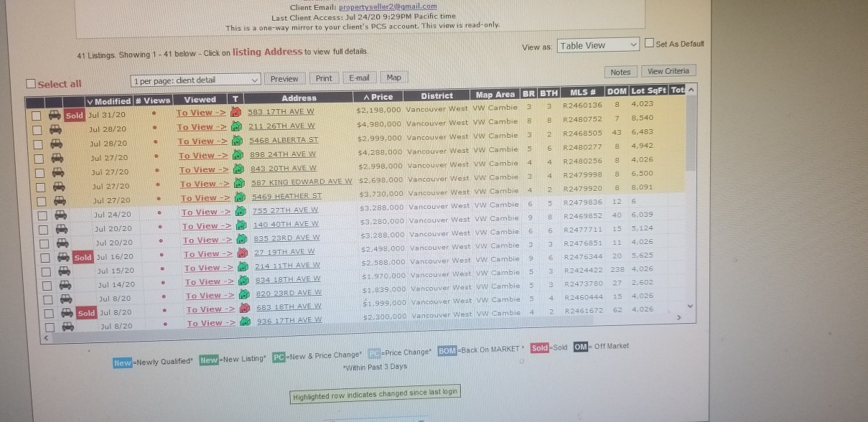Sort listings by the Price column header
868x422 pixels.
click(x=378, y=96)
